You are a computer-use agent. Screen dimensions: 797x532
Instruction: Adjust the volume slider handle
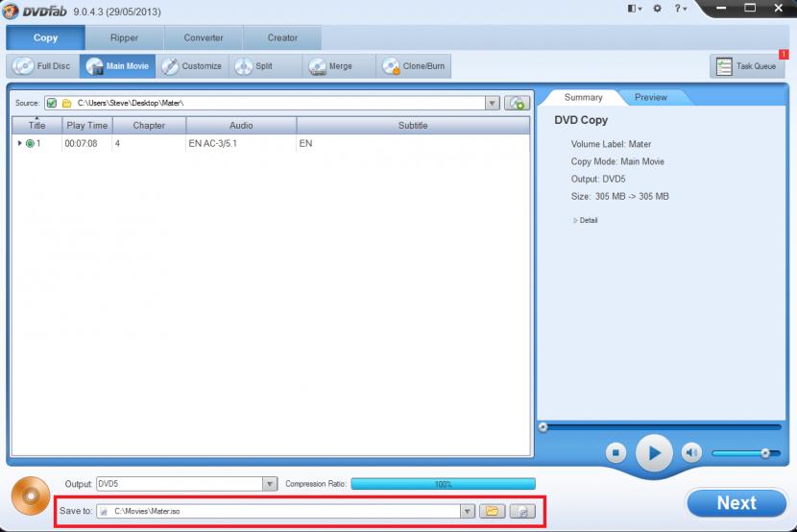tap(765, 452)
